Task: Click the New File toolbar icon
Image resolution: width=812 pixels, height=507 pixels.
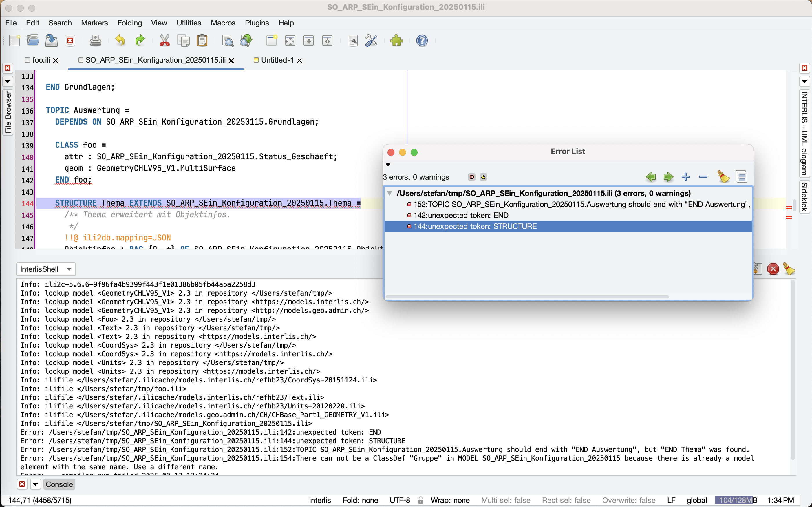Action: tap(14, 41)
